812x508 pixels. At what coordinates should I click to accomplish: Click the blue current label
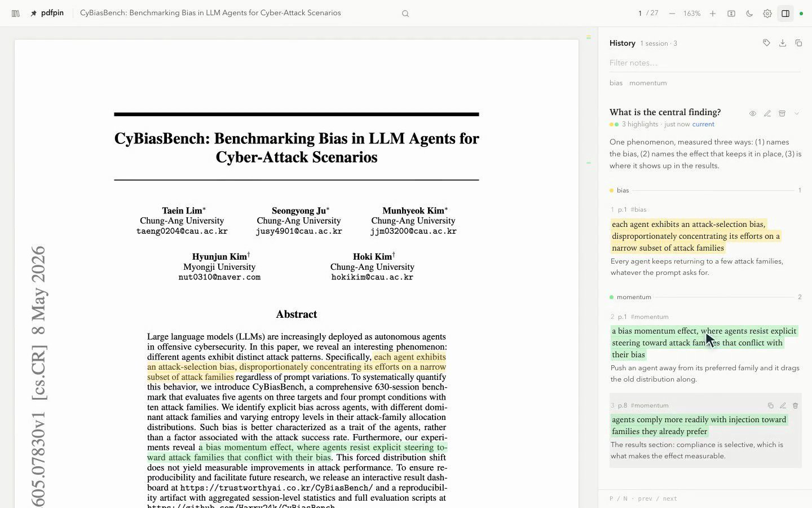[703, 124]
